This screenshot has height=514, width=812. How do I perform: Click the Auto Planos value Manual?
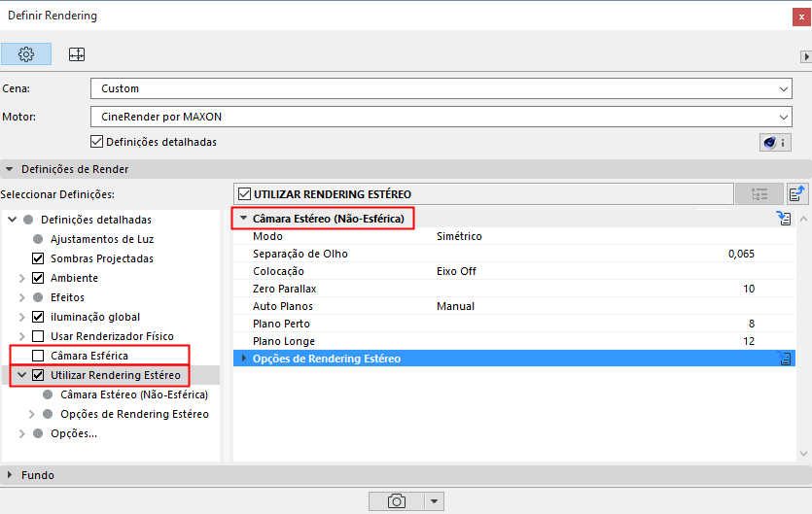[x=455, y=306]
